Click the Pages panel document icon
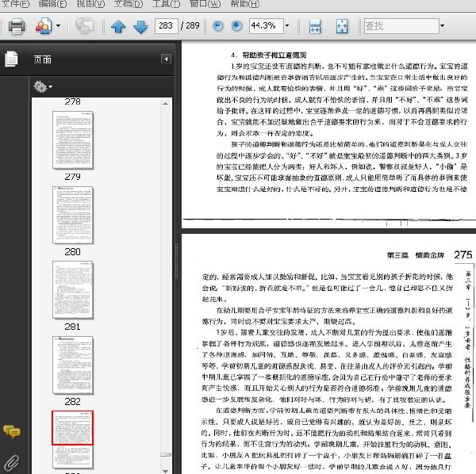Image resolution: width=476 pixels, height=474 pixels. (12, 59)
